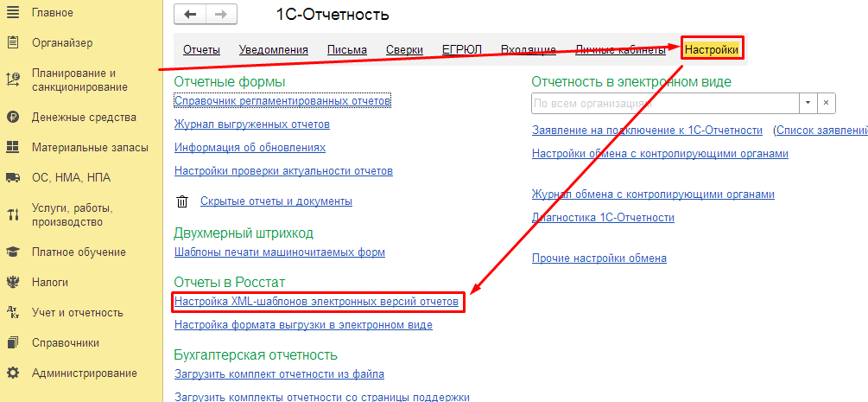Click the Администрирование gear icon

tap(12, 373)
